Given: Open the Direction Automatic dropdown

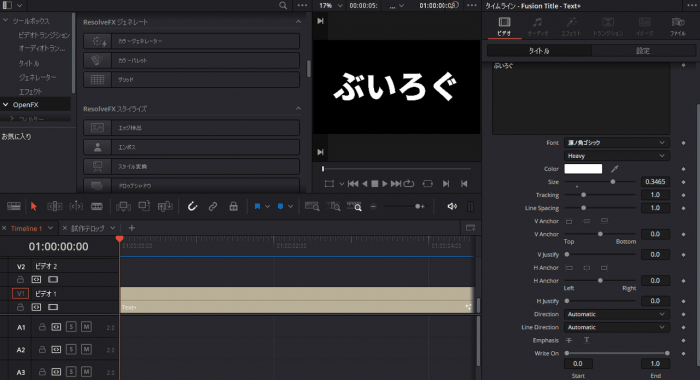Looking at the screenshot, I should click(616, 314).
